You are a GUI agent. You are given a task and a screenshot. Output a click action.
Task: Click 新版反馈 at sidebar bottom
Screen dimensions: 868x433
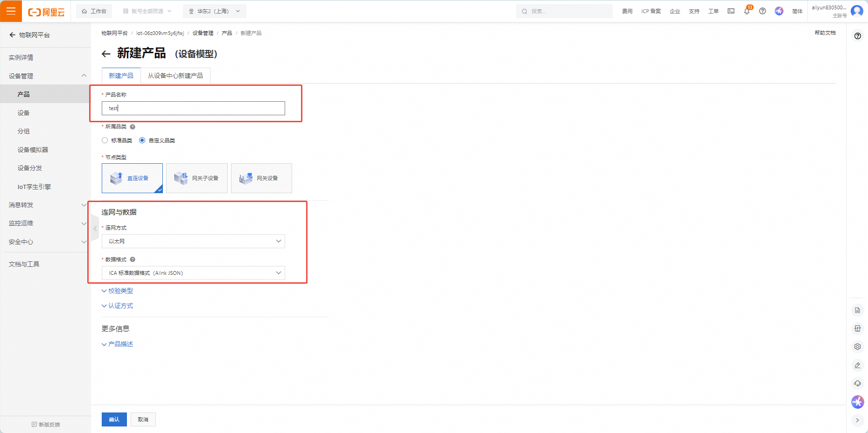[x=46, y=425]
